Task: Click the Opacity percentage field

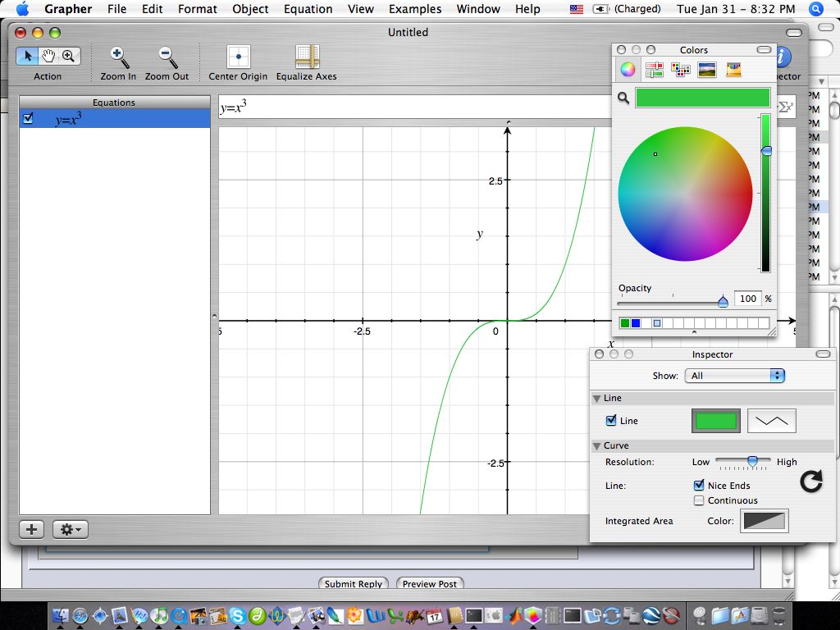Action: 747,299
